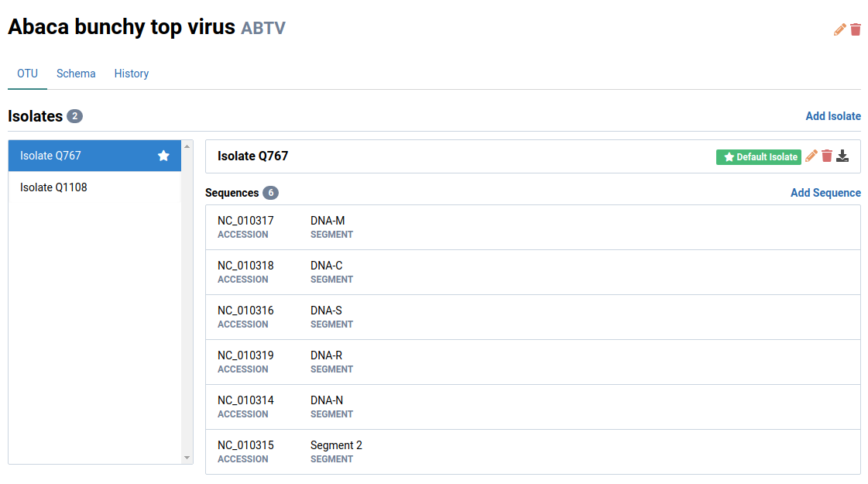
Task: Open the History tab
Action: point(132,74)
